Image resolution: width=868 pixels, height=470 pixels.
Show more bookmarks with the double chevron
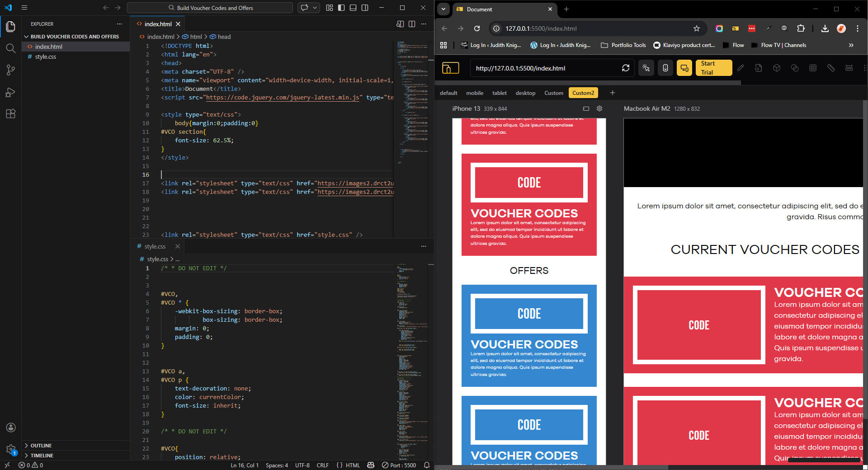pyautogui.click(x=851, y=45)
